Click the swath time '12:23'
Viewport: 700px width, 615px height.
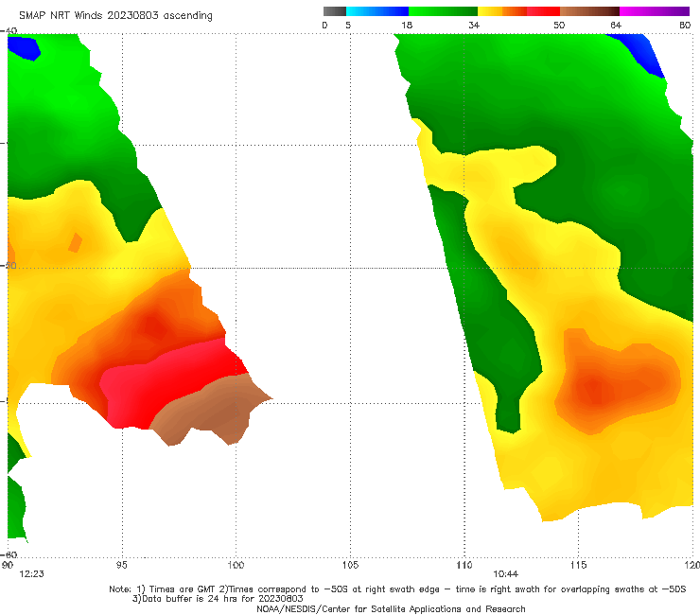(x=31, y=574)
